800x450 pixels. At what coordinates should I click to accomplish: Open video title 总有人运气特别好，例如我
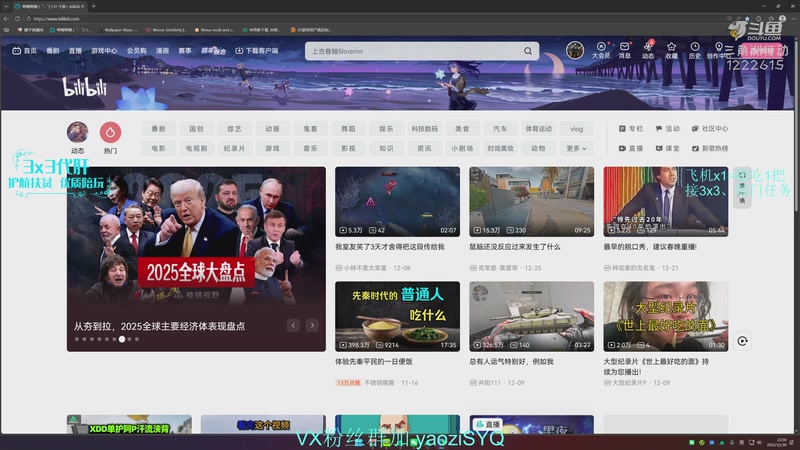[511, 361]
